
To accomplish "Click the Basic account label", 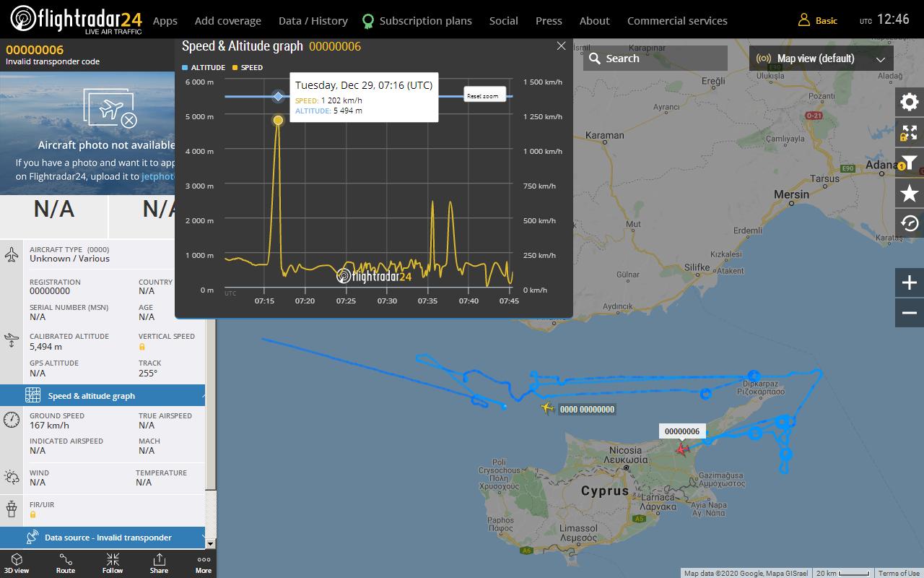I will point(827,21).
